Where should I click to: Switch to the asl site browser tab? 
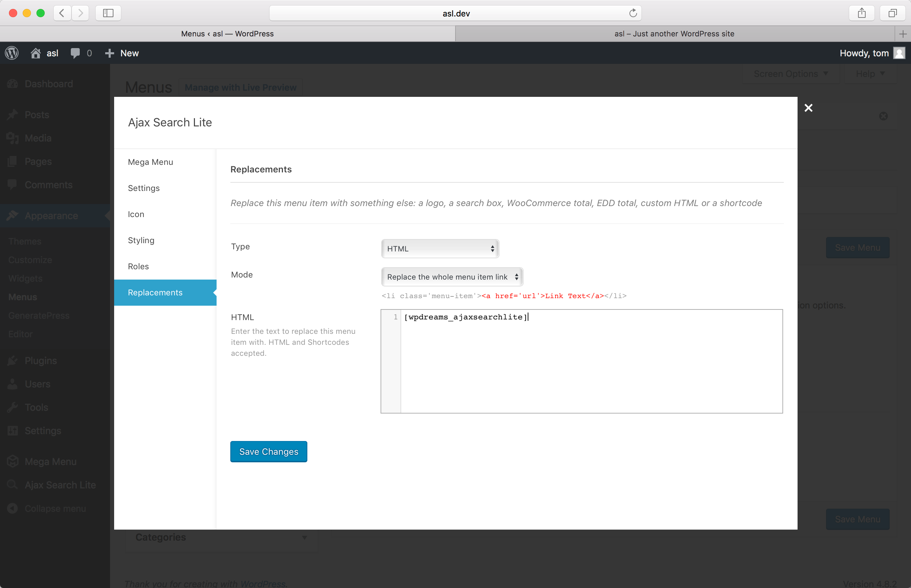click(x=674, y=34)
